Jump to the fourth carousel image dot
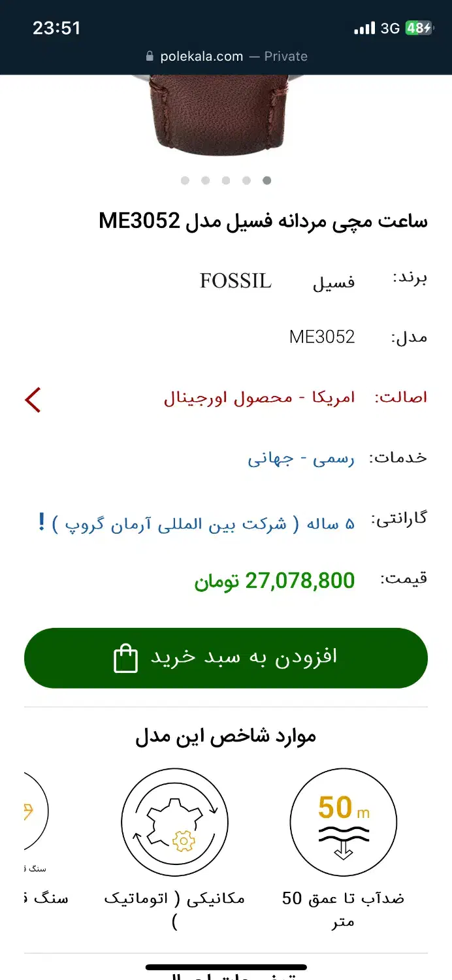The height and width of the screenshot is (980, 452). 246,180
